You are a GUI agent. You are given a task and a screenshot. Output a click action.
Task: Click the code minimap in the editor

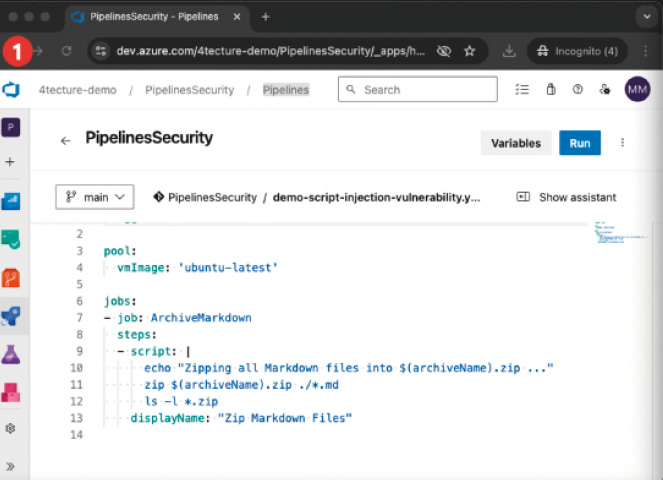pos(620,233)
